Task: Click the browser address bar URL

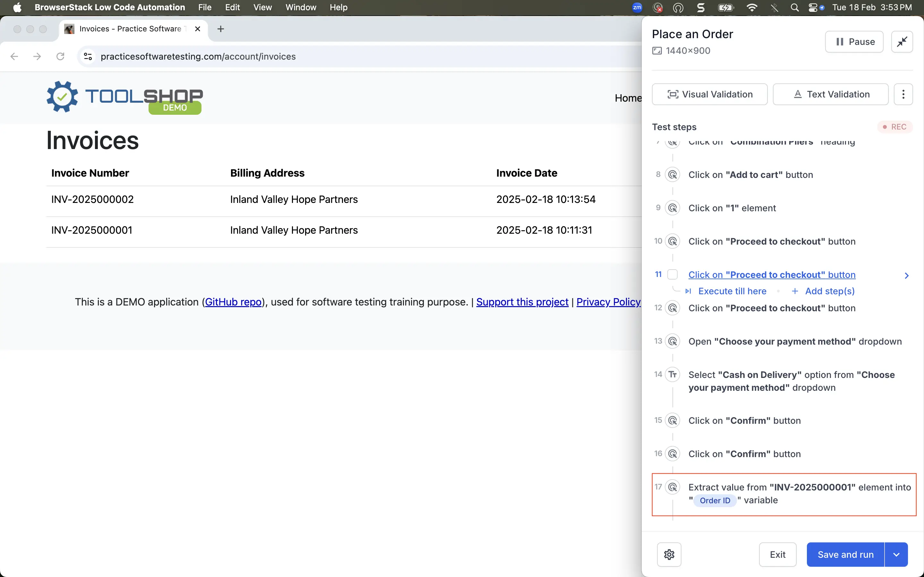Action: [198, 56]
